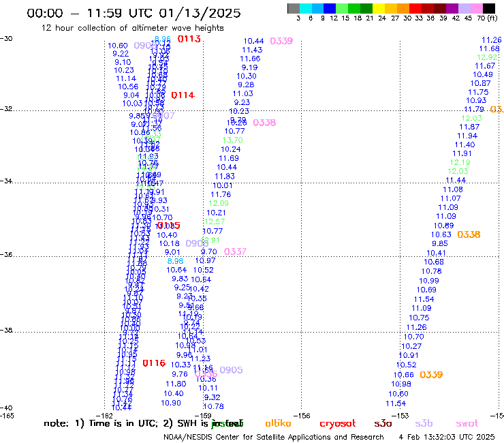
Task: Click the blue '10.60' value at top left
Action: click(x=118, y=46)
